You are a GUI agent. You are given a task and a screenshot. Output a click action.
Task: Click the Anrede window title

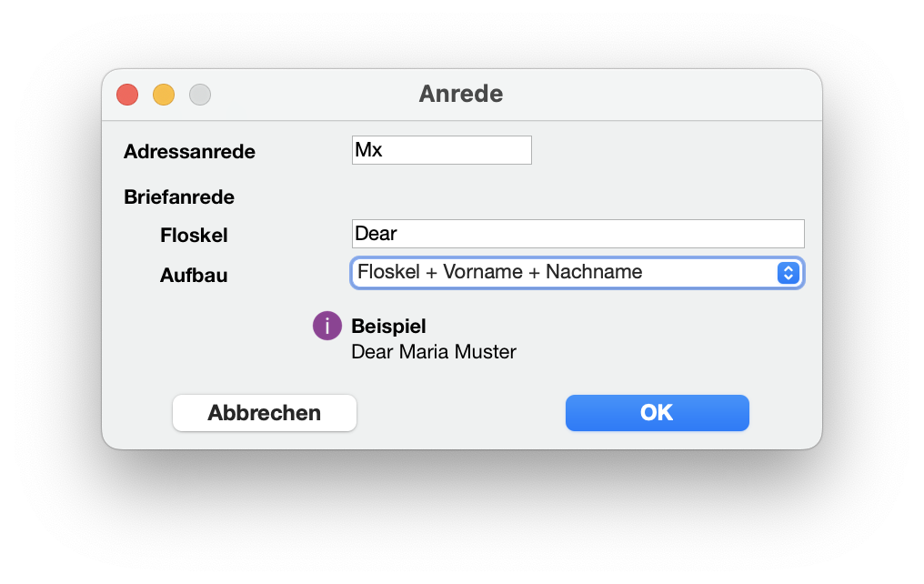coord(461,94)
